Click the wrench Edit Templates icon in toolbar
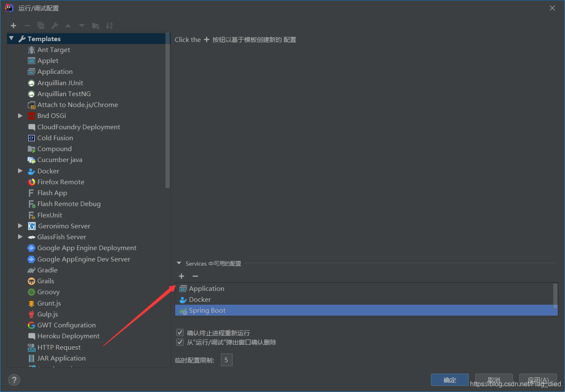Image resolution: width=565 pixels, height=392 pixels. (x=55, y=26)
